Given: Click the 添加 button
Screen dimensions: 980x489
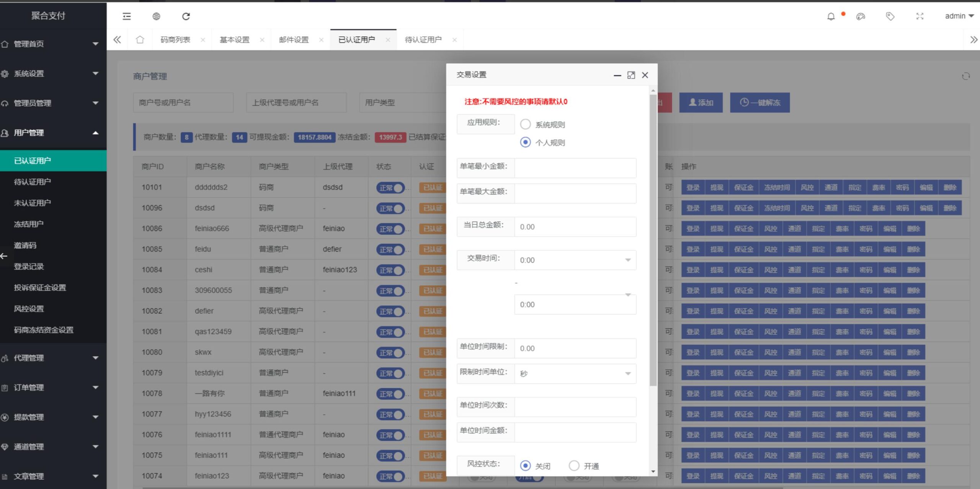Looking at the screenshot, I should (x=701, y=102).
